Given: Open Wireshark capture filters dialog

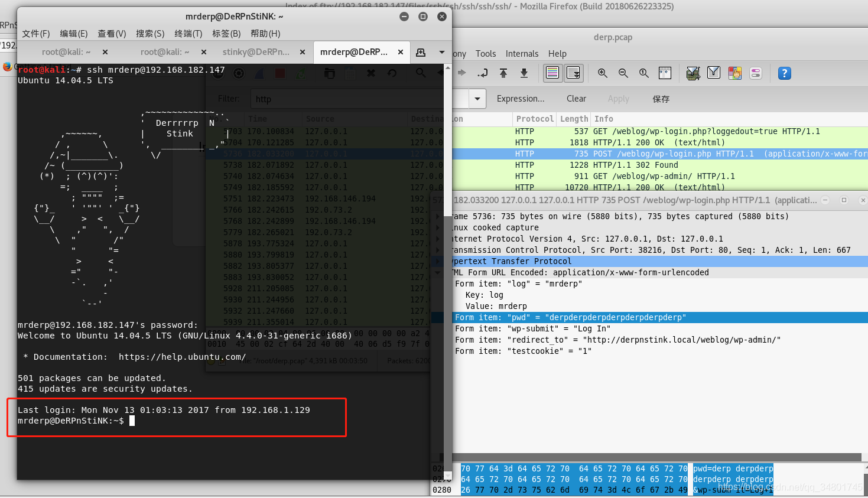Looking at the screenshot, I should point(693,73).
